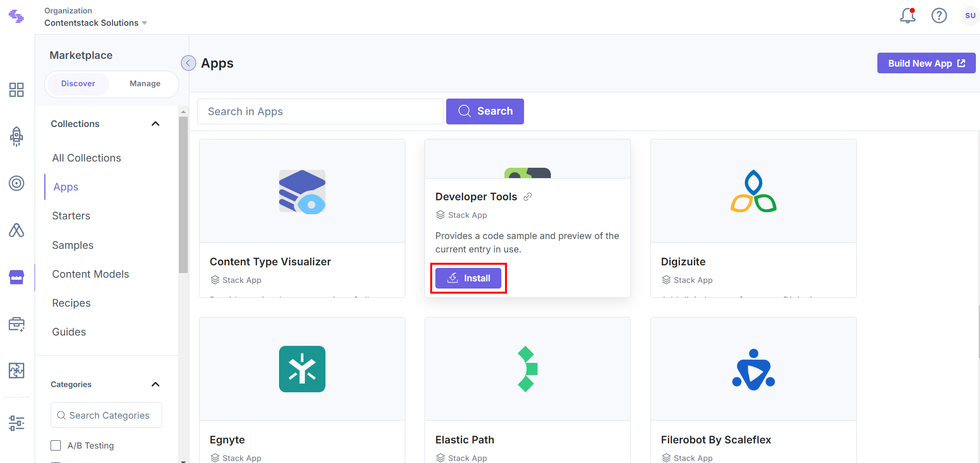The width and height of the screenshot is (980, 463).
Task: Open the target icon in left sidebar
Action: pyautogui.click(x=17, y=183)
